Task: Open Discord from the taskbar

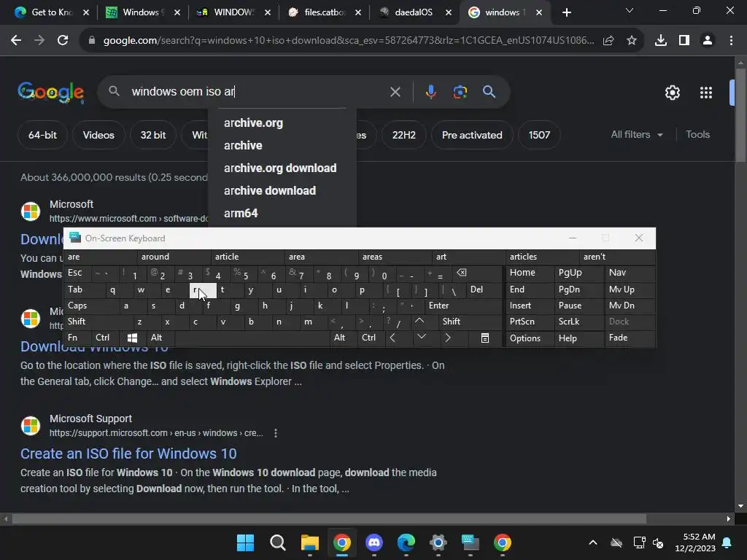Action: click(x=374, y=542)
